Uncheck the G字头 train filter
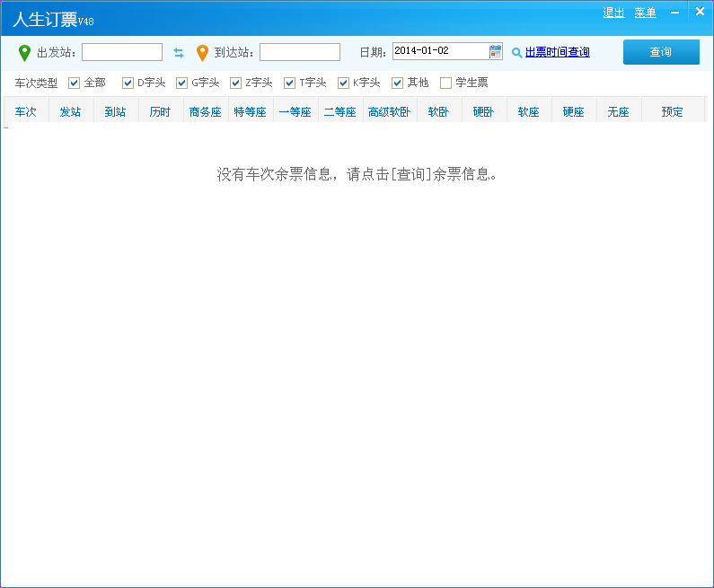714x588 pixels. click(x=182, y=83)
